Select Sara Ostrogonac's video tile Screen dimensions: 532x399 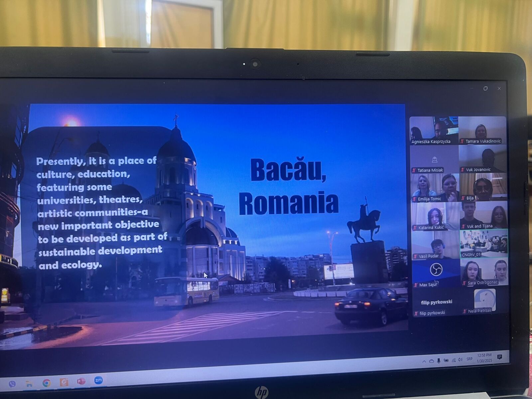pyautogui.click(x=484, y=272)
